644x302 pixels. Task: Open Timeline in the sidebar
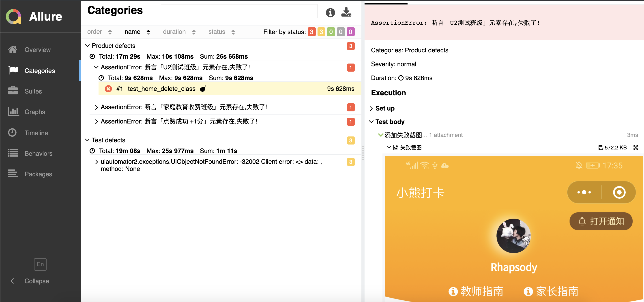pos(36,133)
